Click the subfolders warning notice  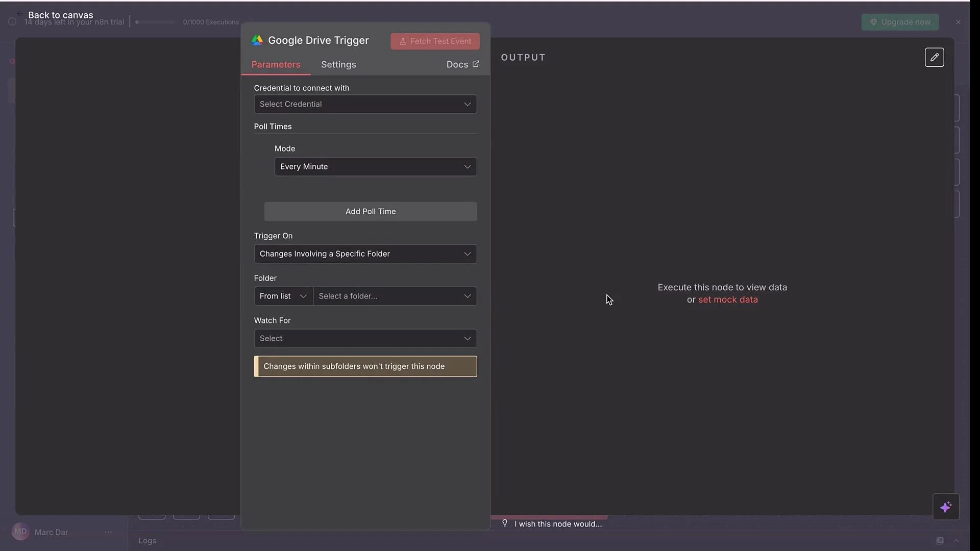[x=365, y=366]
